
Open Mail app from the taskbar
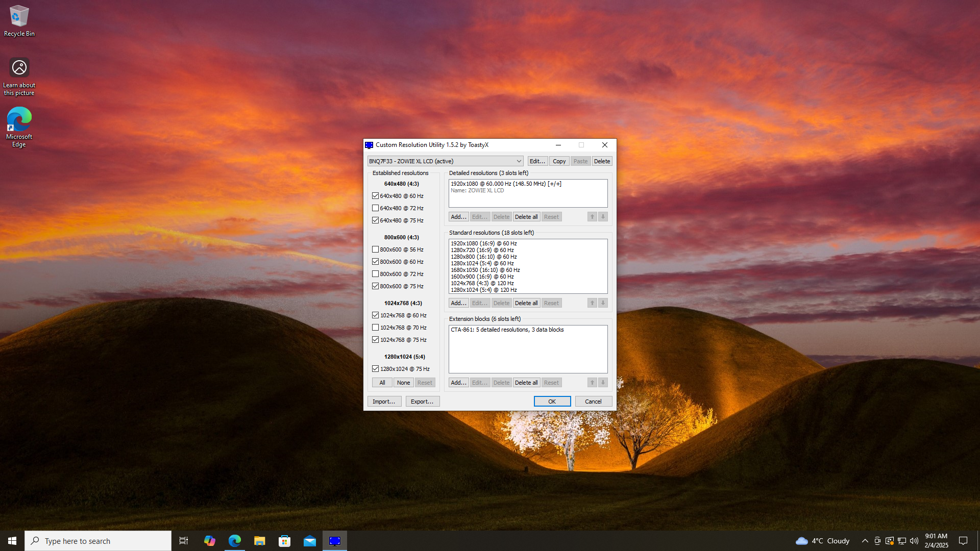click(310, 541)
